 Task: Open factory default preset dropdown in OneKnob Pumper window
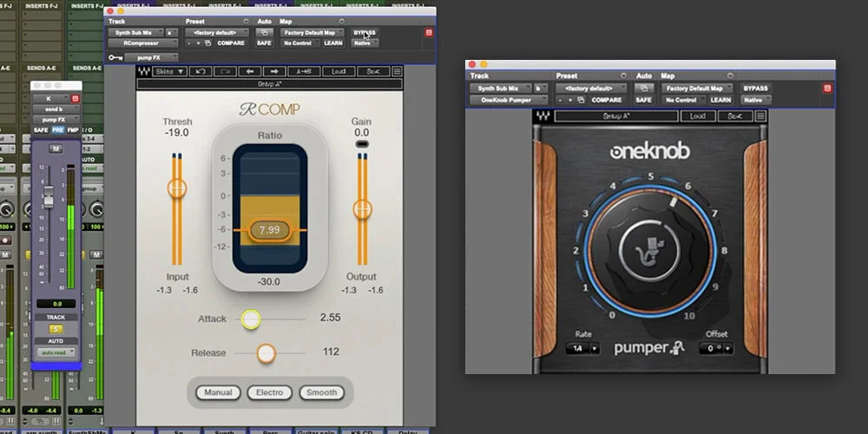pyautogui.click(x=591, y=89)
